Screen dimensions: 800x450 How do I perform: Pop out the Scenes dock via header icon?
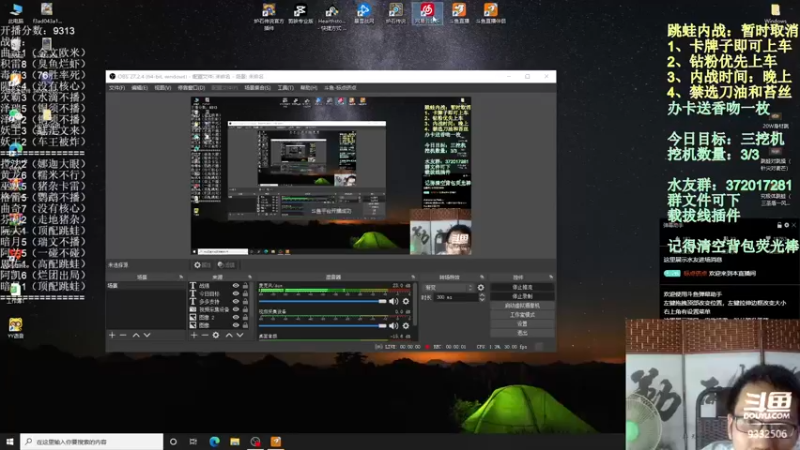(x=181, y=277)
